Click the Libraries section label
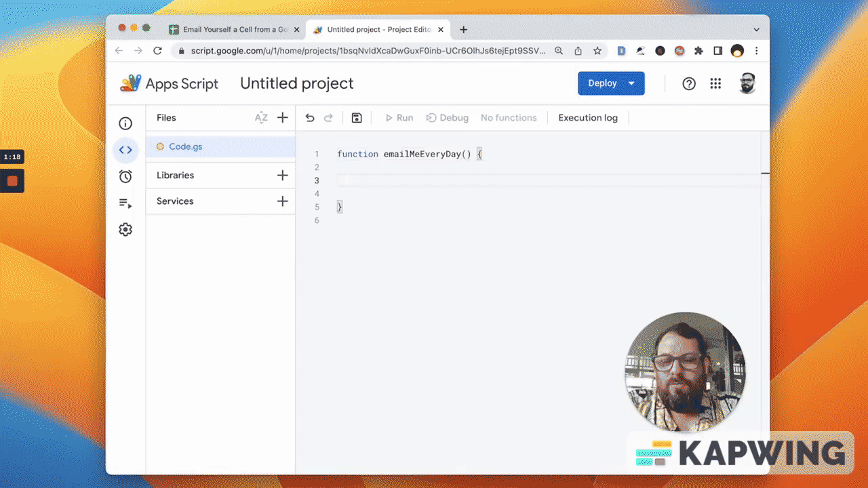868x488 pixels. pos(175,175)
